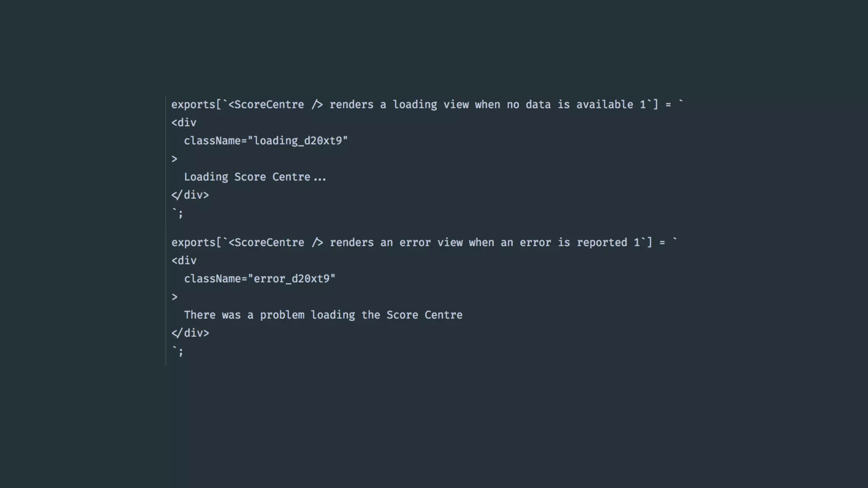Click the lone '>' line above the loading text
868x488 pixels.
point(174,159)
